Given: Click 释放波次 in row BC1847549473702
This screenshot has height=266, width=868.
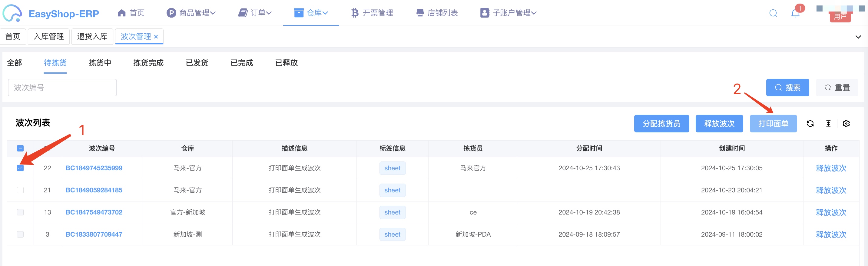Looking at the screenshot, I should (831, 212).
